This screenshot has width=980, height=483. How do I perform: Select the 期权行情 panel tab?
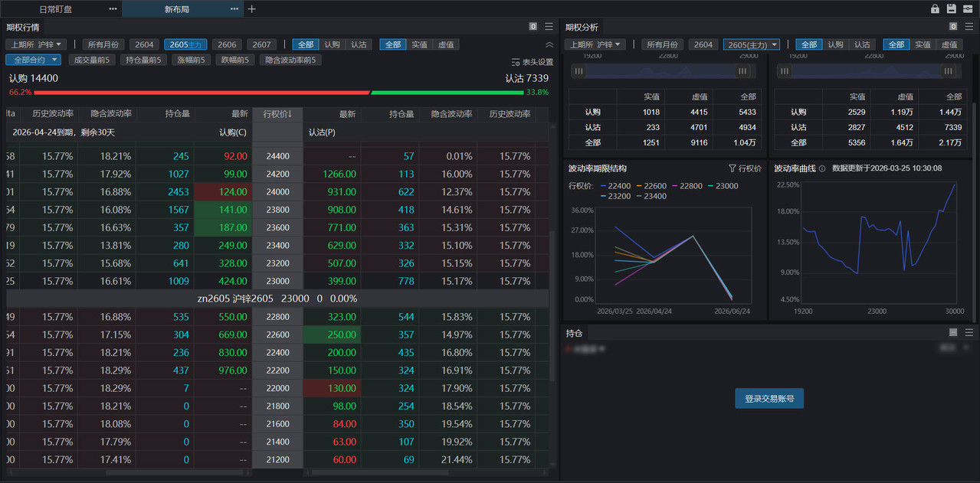point(23,27)
